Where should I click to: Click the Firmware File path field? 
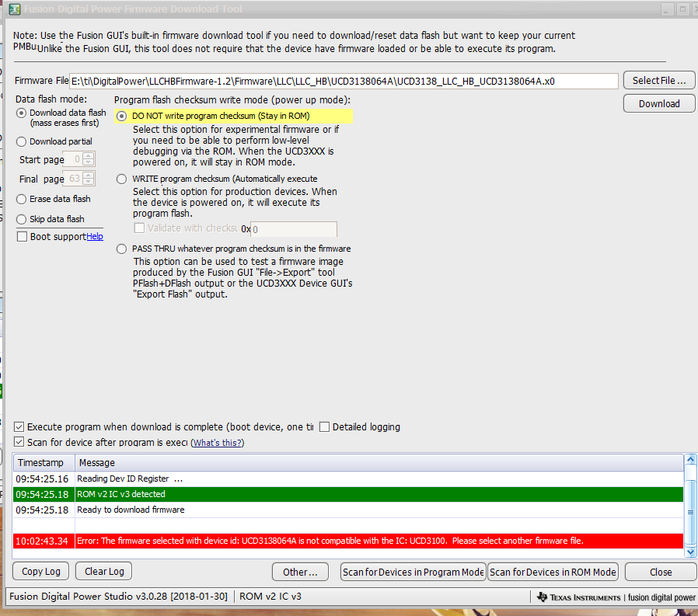click(344, 82)
